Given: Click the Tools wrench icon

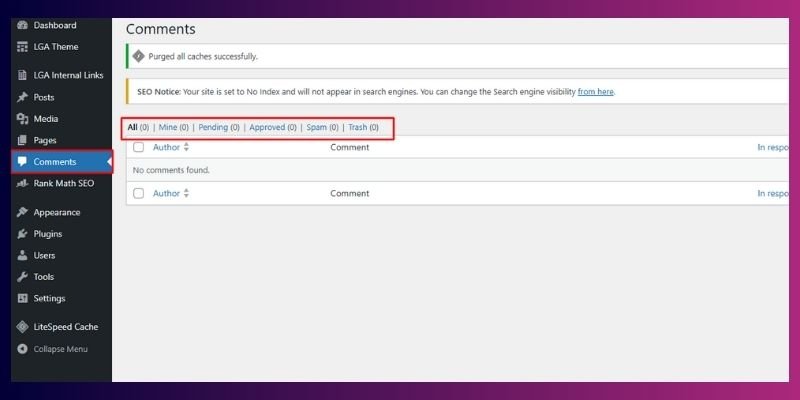Looking at the screenshot, I should click(x=22, y=277).
